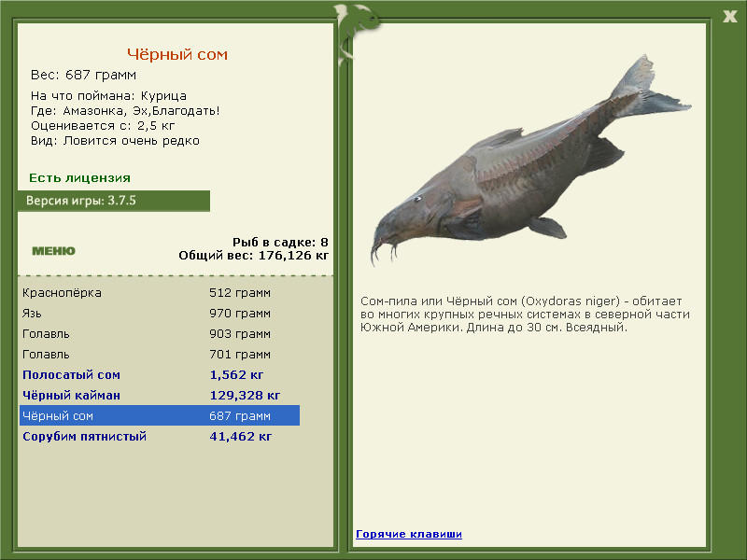
Task: Select the Полосатый сом row
Action: pos(160,374)
